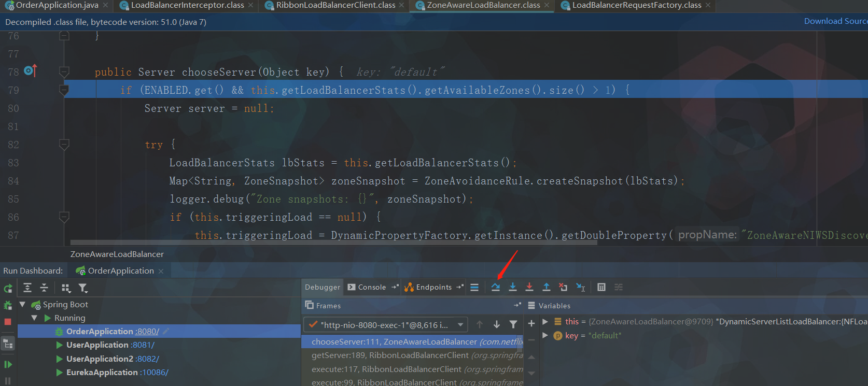Fold the chooseServer method at line 78
The width and height of the screenshot is (868, 386).
(x=64, y=72)
